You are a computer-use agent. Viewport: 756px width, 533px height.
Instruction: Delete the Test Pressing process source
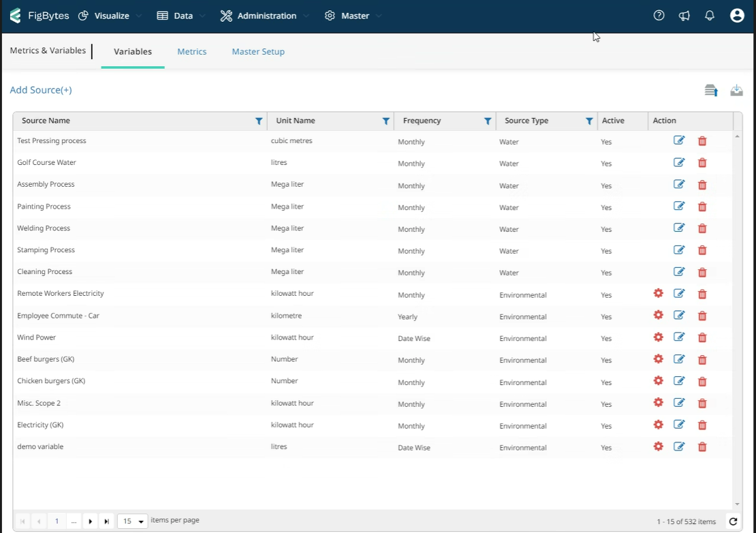pyautogui.click(x=702, y=140)
